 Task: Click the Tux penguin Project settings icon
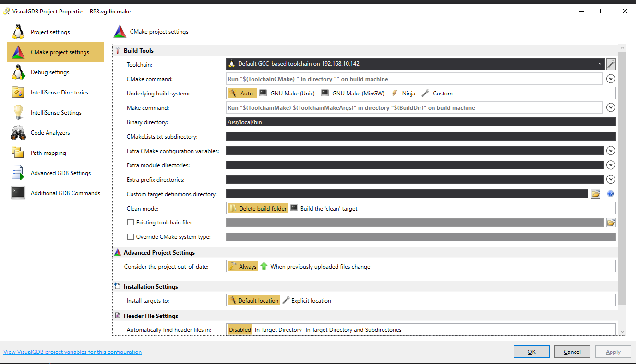tap(18, 32)
